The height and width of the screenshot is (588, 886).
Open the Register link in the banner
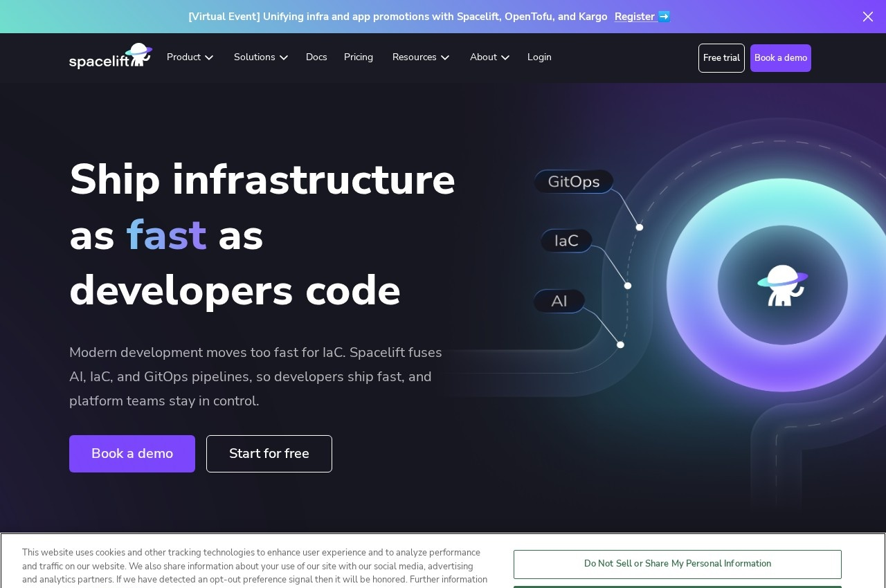642,17
